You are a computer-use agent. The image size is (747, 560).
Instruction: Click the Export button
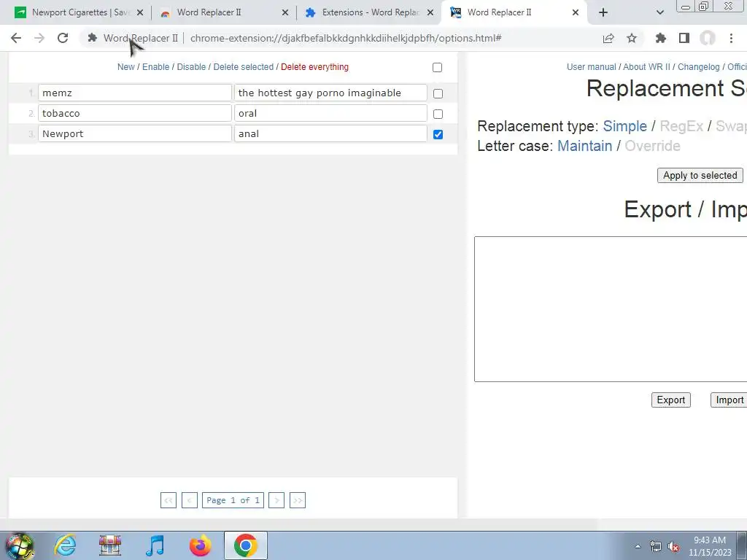(671, 400)
